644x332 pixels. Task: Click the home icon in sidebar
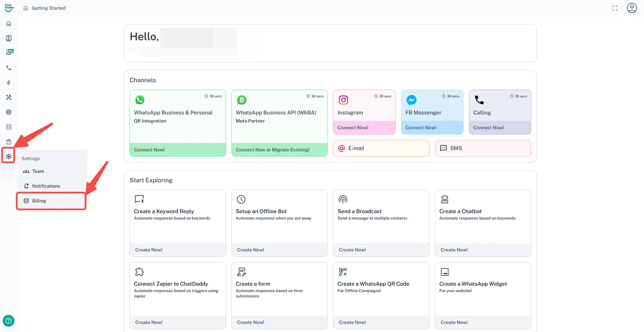pyautogui.click(x=9, y=24)
